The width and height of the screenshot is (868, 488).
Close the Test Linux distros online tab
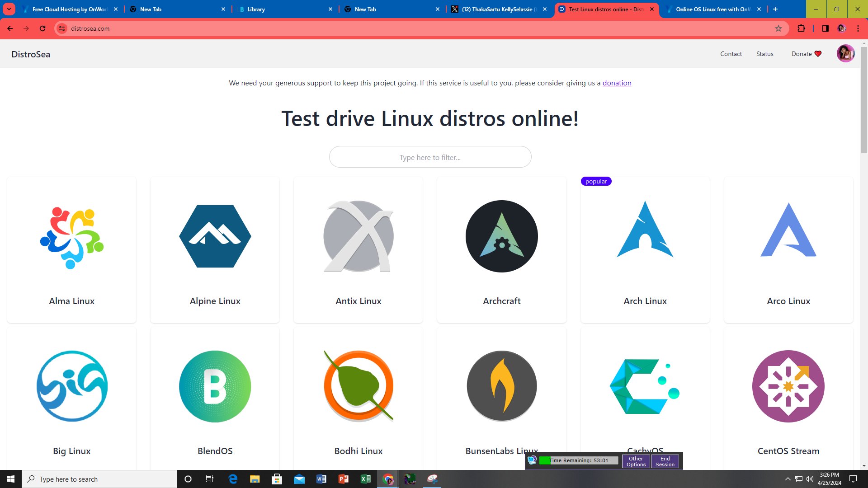click(x=651, y=9)
